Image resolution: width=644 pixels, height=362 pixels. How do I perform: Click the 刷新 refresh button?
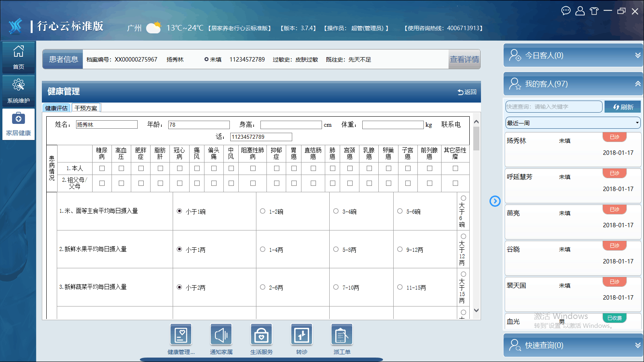[623, 107]
